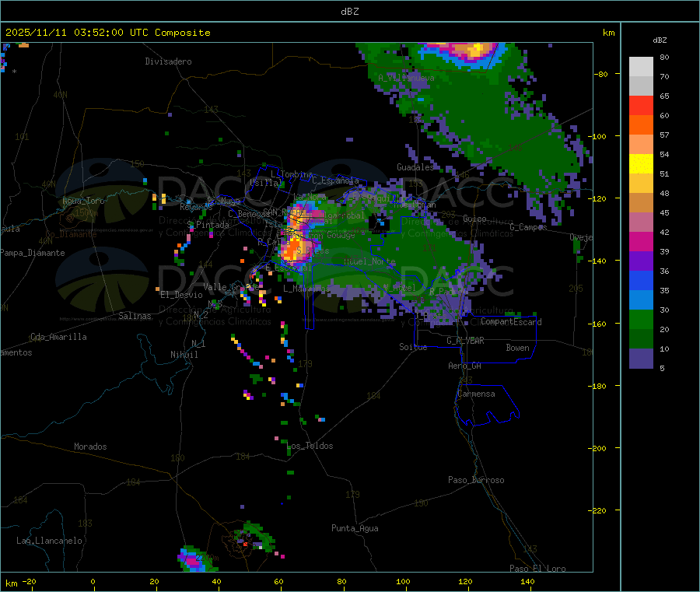Image resolution: width=700 pixels, height=592 pixels.
Task: Pick the bright green 20-30 dBZ legend swatch
Action: tap(641, 319)
